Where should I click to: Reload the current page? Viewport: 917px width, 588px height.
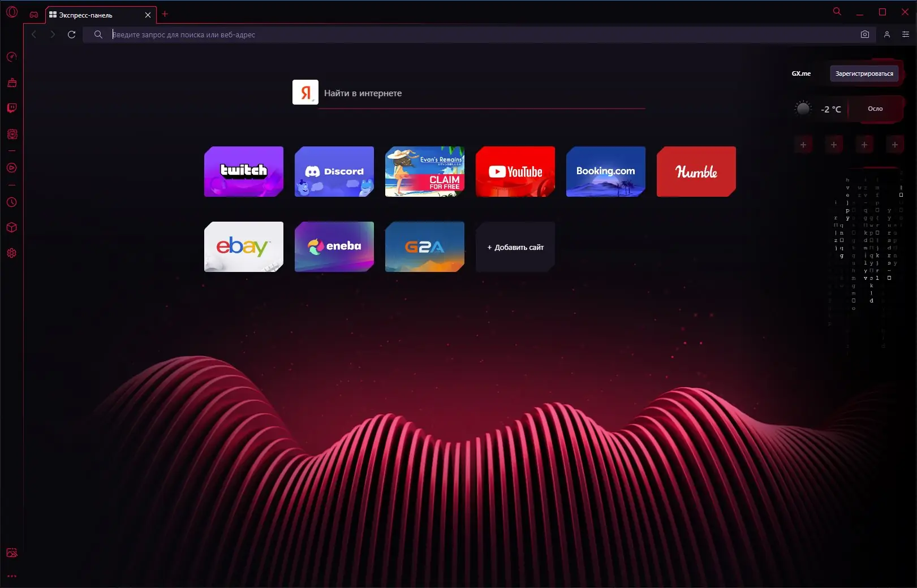72,34
